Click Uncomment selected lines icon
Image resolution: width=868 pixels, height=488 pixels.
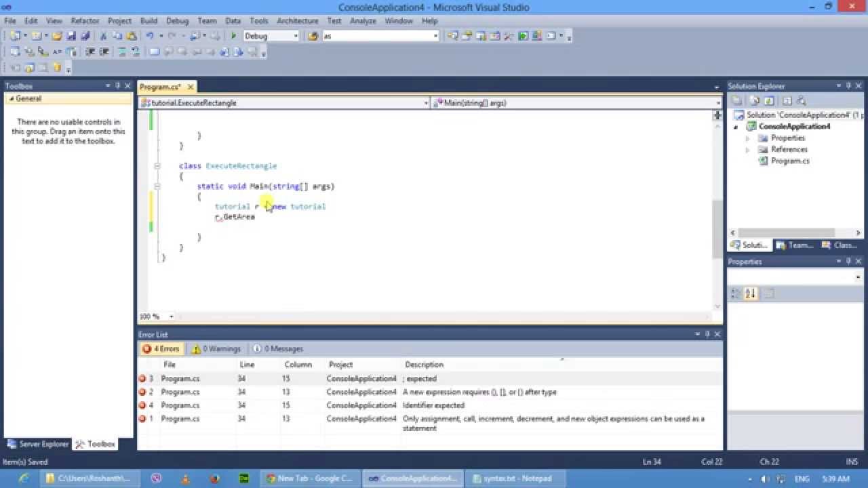[136, 52]
